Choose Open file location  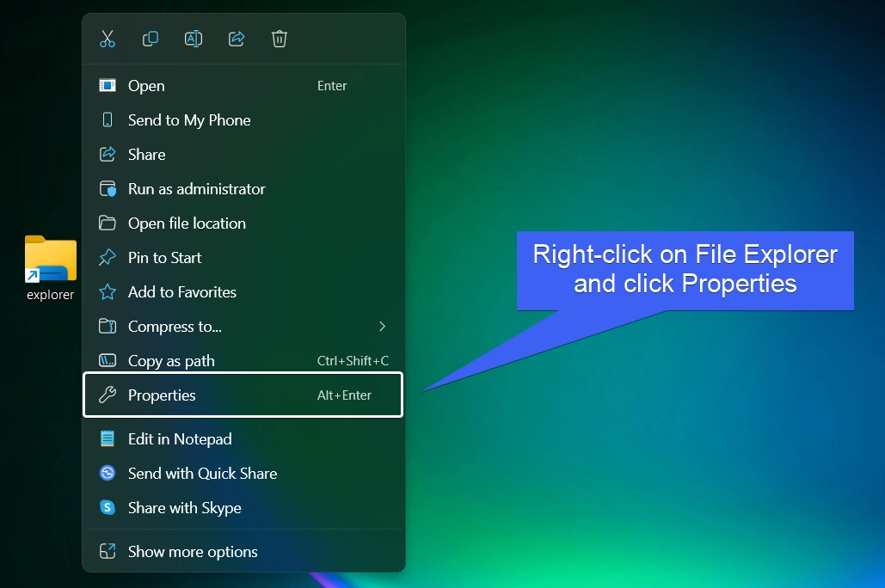click(244, 224)
